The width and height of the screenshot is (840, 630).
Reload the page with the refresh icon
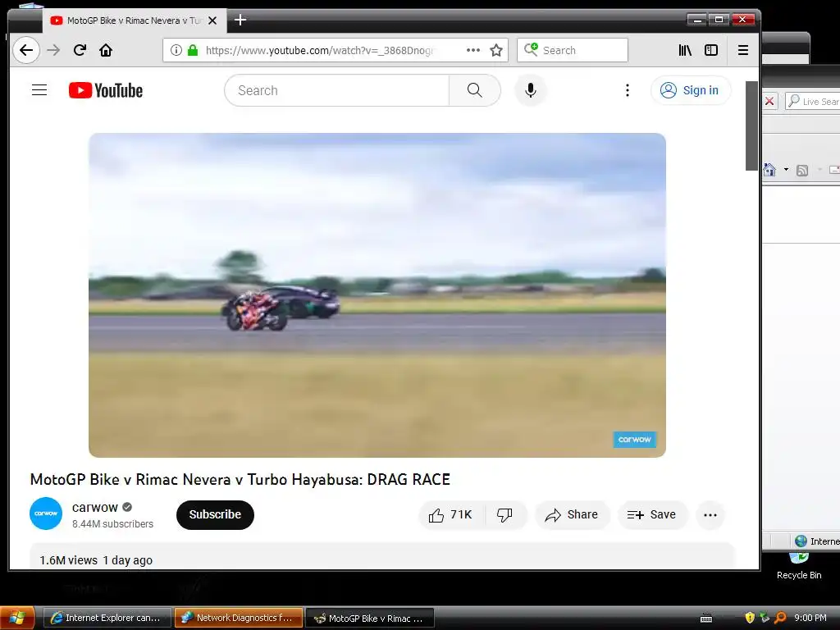(x=80, y=50)
